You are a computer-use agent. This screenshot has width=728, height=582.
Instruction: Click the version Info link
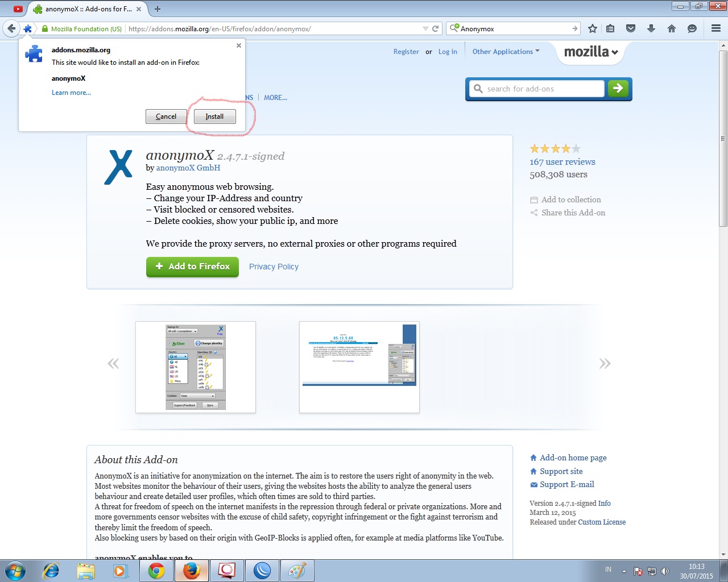click(x=604, y=504)
